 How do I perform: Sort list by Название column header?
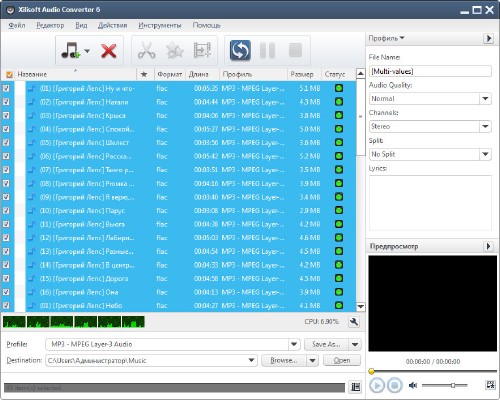(x=75, y=74)
